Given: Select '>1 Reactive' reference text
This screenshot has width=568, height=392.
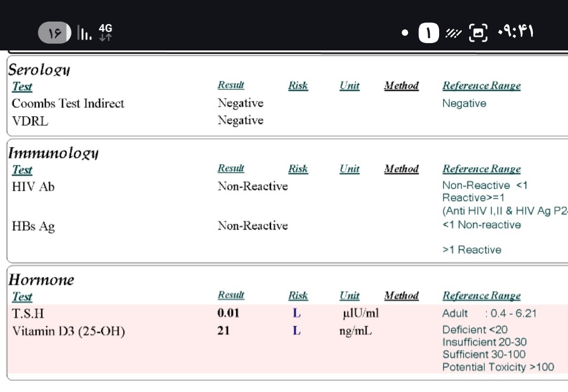Looking at the screenshot, I should (472, 250).
